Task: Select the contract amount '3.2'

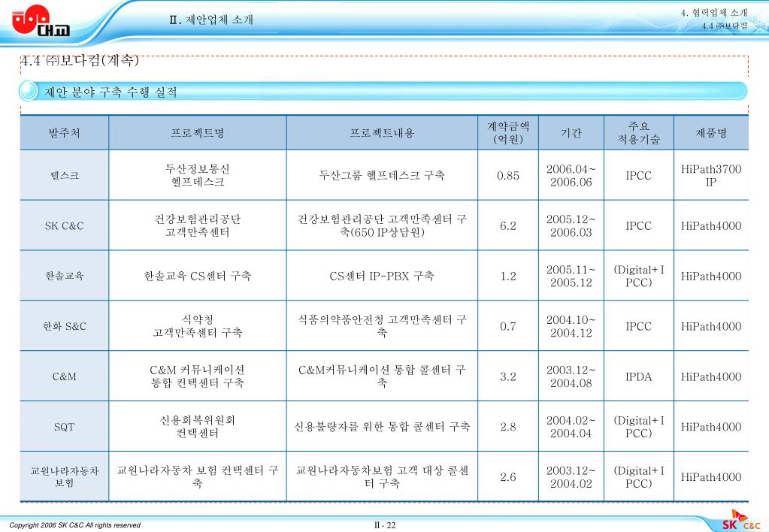Action: coord(508,376)
